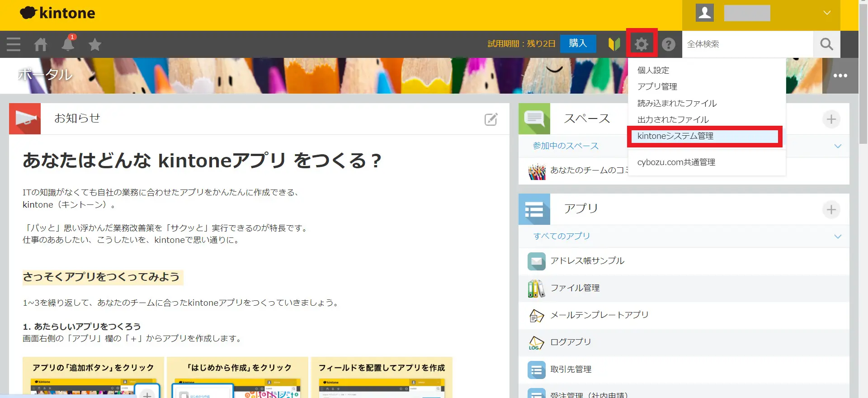868x398 pixels.
Task: Click the pencils space thumbnail icon
Action: point(537,171)
